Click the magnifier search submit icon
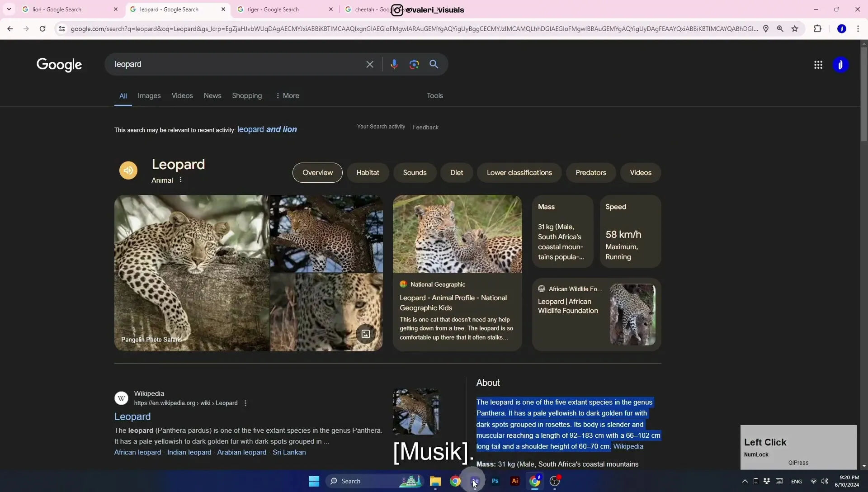 pyautogui.click(x=434, y=64)
